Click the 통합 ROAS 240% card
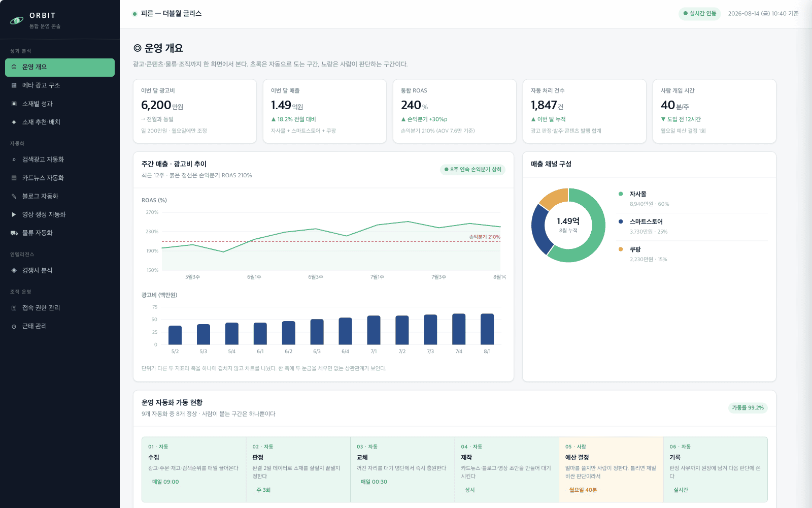 (455, 111)
